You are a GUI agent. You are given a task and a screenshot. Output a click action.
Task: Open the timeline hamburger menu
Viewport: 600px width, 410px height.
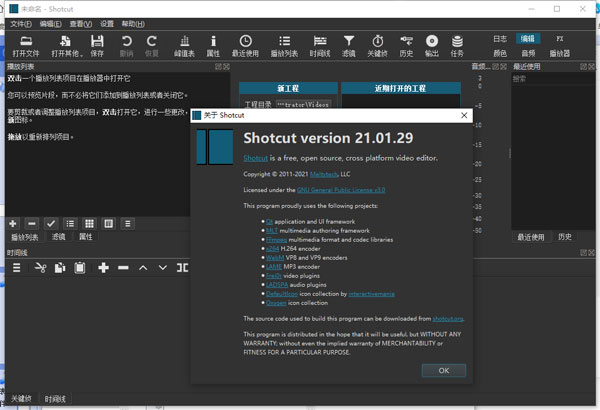coord(16,268)
